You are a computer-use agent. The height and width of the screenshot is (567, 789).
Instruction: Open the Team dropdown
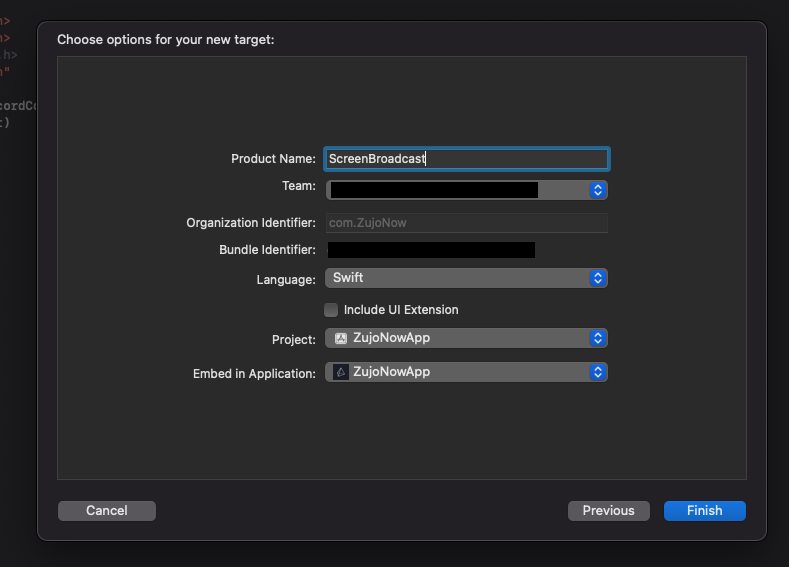pyautogui.click(x=466, y=190)
